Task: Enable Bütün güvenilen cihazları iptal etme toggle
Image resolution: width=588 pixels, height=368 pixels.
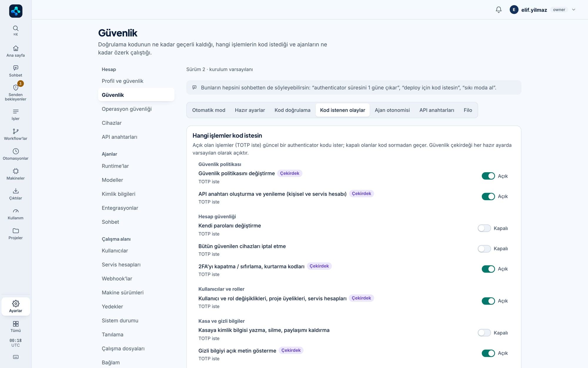Action: (484, 249)
